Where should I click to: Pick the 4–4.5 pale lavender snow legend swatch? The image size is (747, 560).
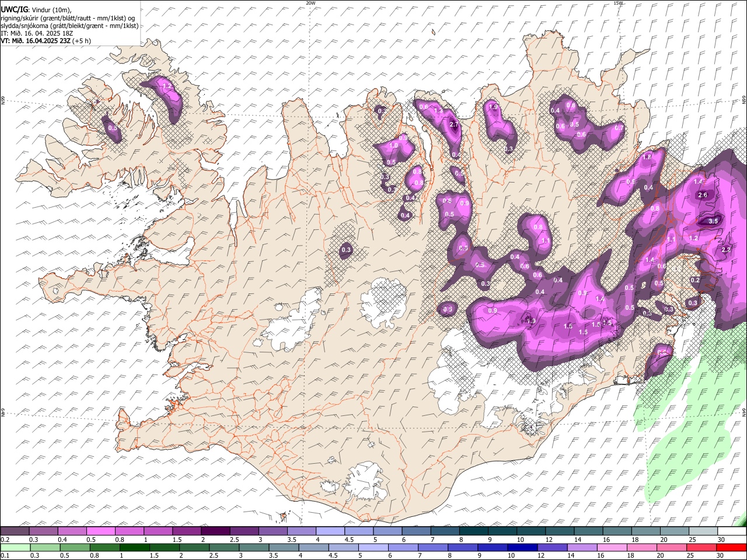331,531
